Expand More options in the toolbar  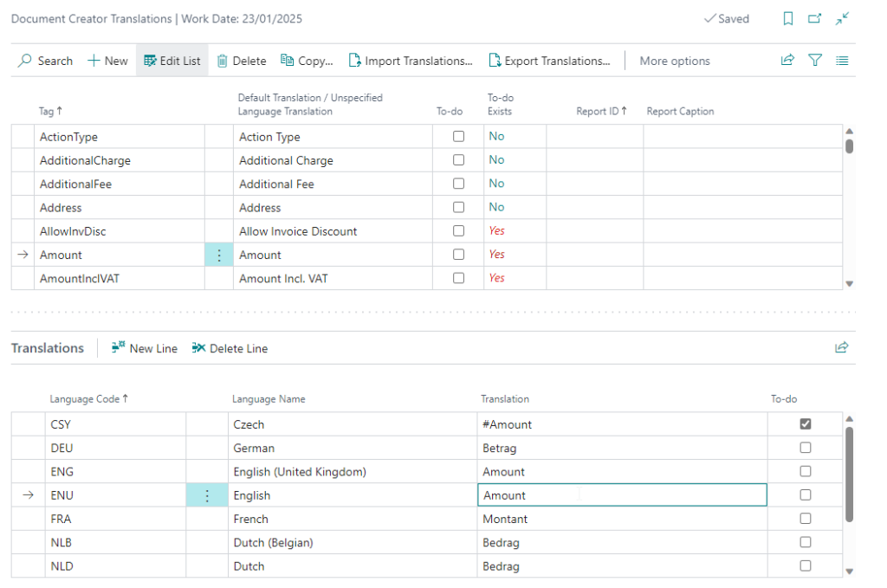[x=674, y=61]
